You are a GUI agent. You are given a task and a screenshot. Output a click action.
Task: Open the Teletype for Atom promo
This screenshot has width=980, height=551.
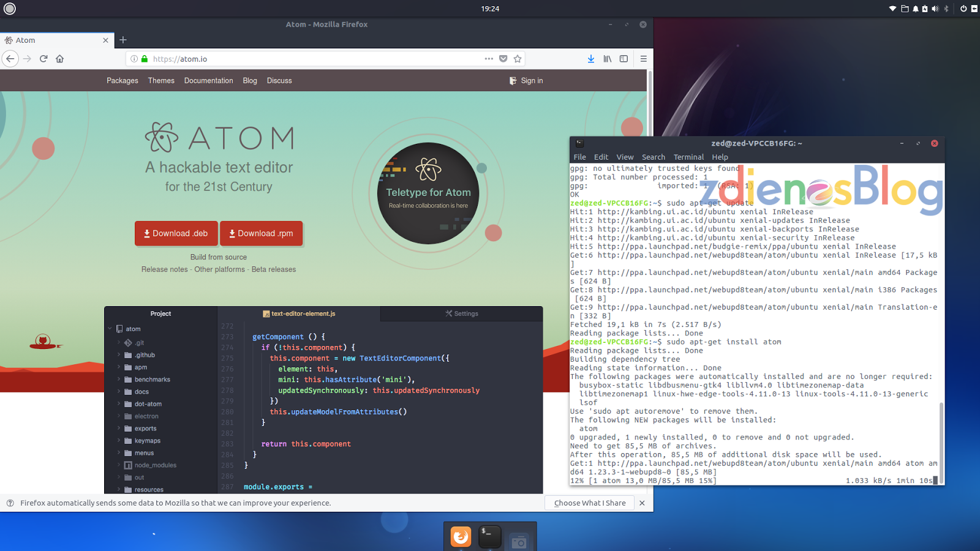[428, 193]
